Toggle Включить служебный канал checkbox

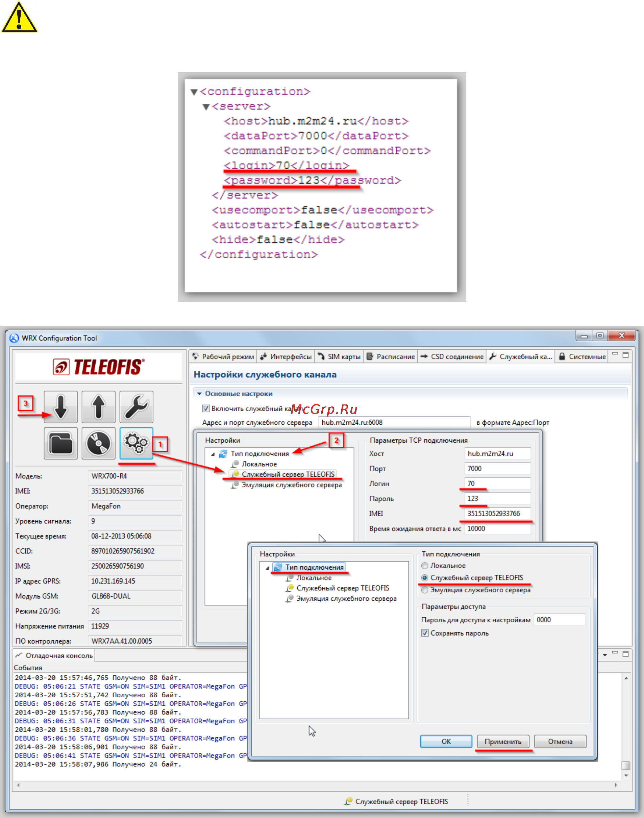pyautogui.click(x=206, y=408)
